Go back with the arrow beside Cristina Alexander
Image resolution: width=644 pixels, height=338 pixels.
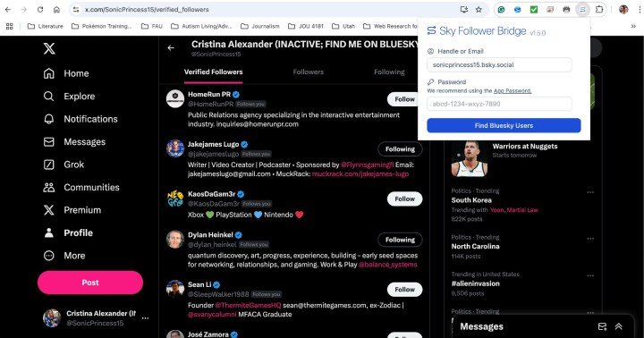171,48
